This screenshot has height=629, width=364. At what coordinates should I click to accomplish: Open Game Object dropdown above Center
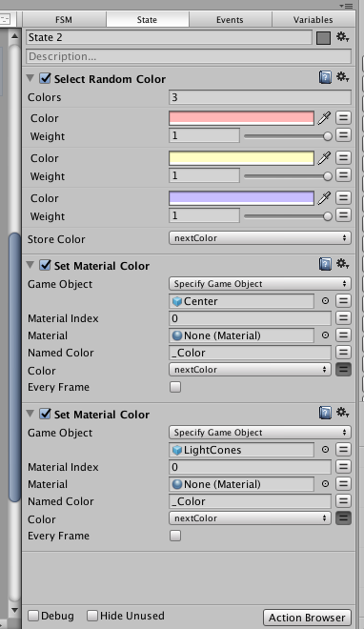[x=260, y=284]
